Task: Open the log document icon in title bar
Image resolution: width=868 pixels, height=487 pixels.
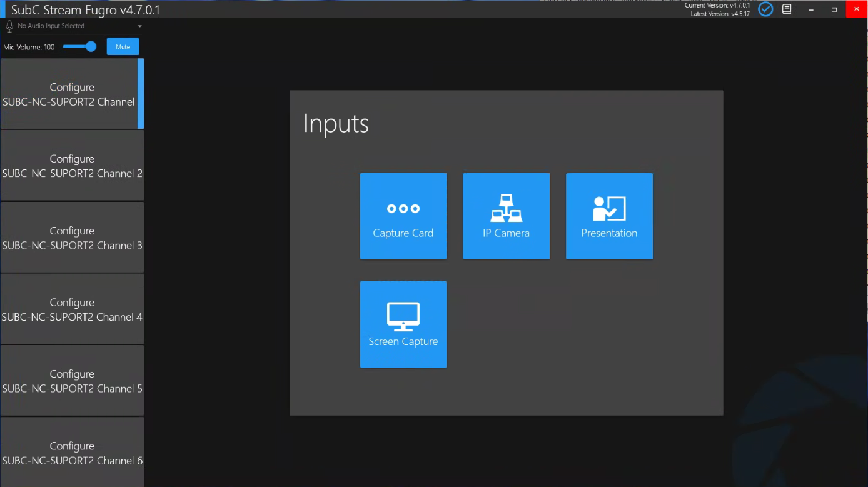Action: tap(787, 9)
